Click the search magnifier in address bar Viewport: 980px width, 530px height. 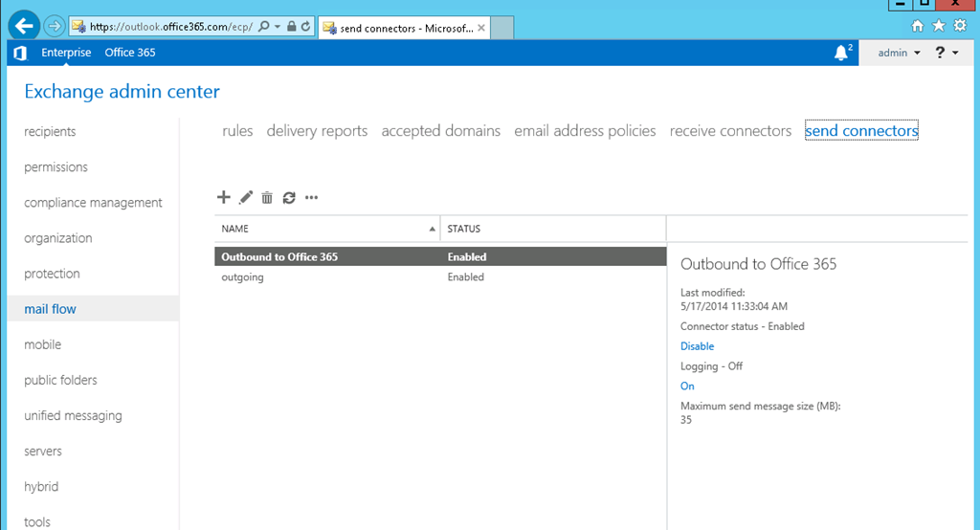pos(264,26)
